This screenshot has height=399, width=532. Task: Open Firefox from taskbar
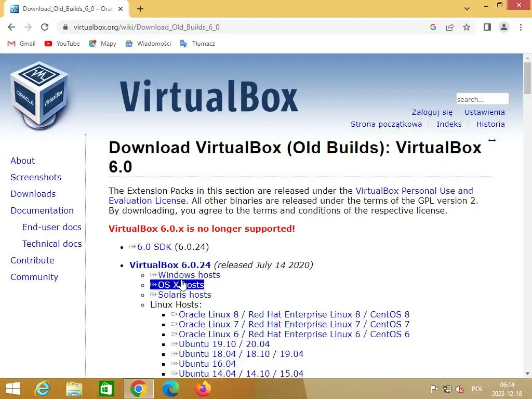click(203, 389)
